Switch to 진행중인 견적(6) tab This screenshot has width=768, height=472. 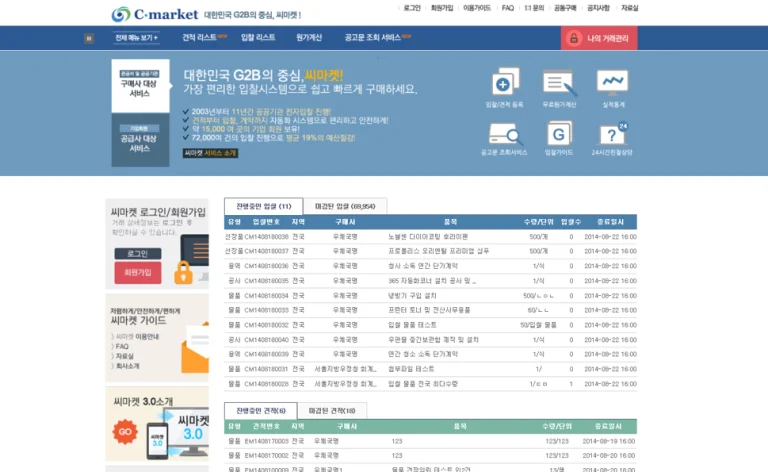[x=261, y=411]
